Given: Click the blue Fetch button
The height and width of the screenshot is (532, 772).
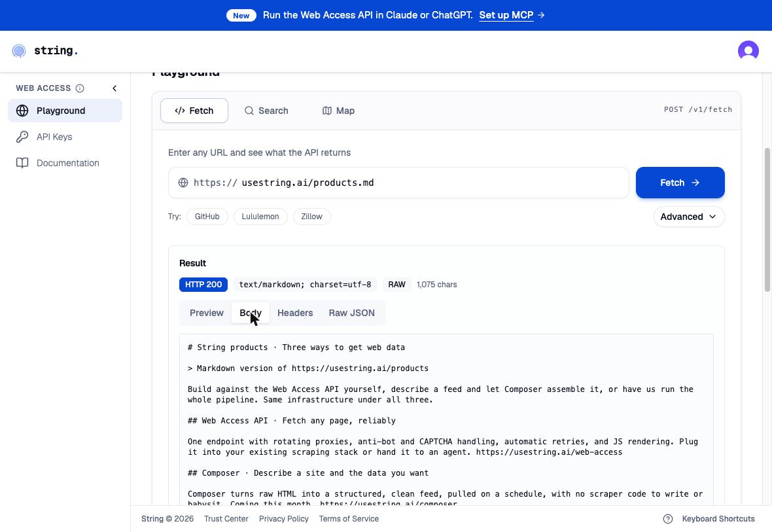Looking at the screenshot, I should tap(680, 183).
